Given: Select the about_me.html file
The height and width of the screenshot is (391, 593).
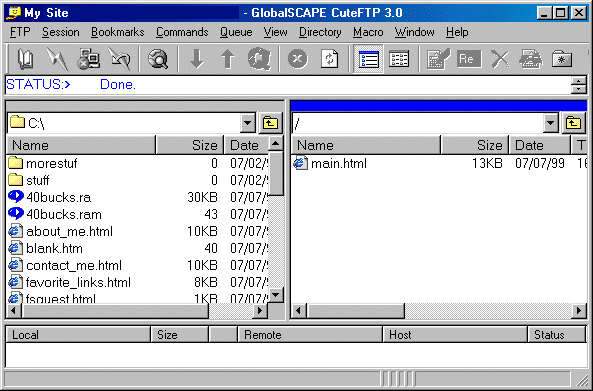Looking at the screenshot, I should pyautogui.click(x=61, y=231).
